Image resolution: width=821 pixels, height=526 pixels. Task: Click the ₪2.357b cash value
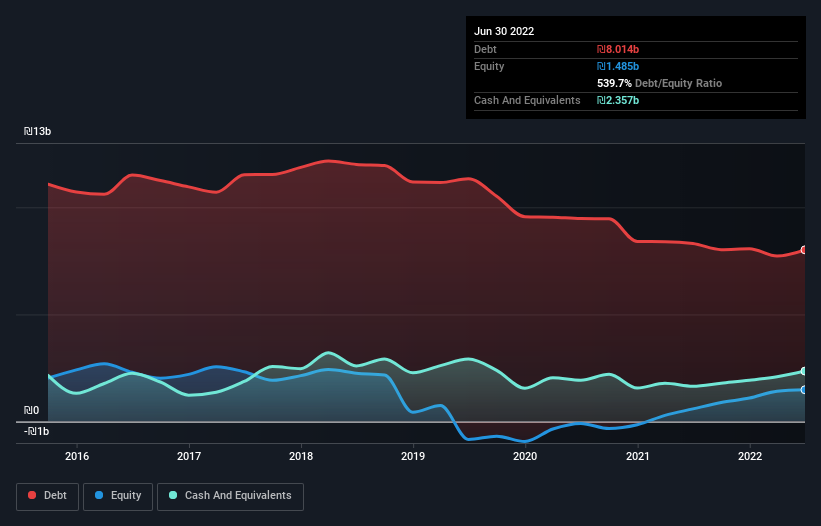[x=618, y=100]
